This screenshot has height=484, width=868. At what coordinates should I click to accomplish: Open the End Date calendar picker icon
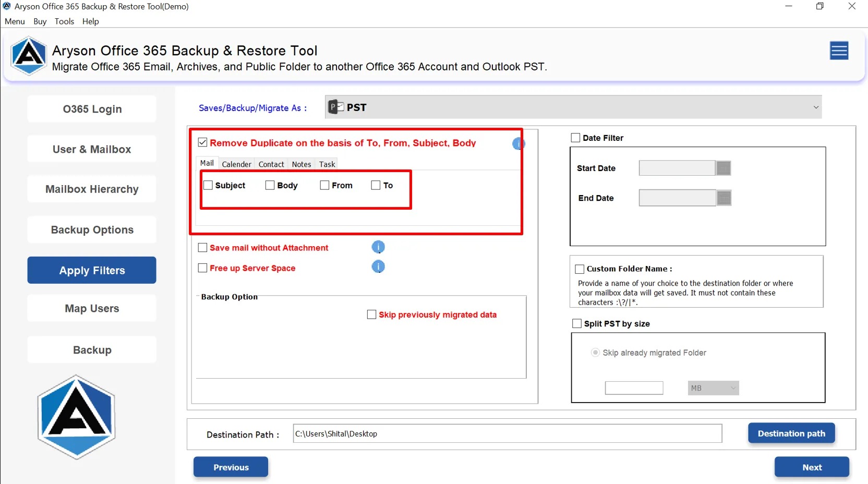(724, 198)
